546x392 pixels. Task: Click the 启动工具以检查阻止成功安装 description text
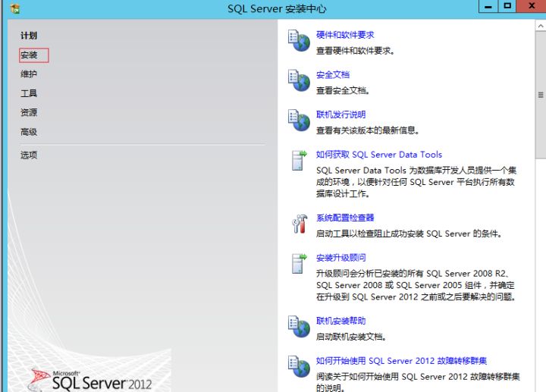[409, 234]
